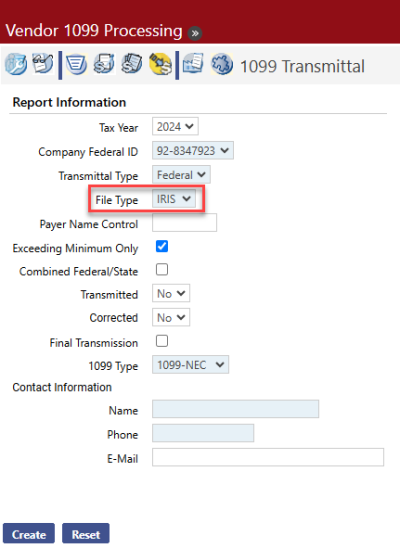Click the dollar sign stacked documents icon

click(131, 64)
